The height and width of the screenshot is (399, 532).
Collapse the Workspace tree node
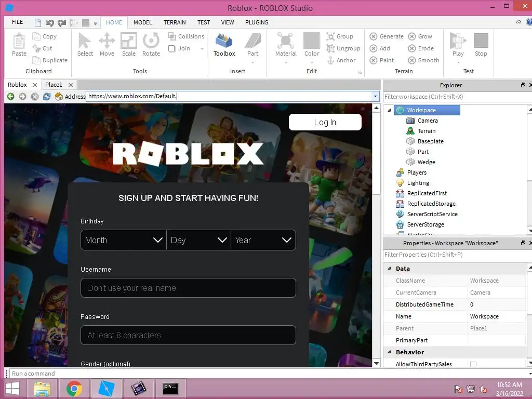click(x=389, y=110)
